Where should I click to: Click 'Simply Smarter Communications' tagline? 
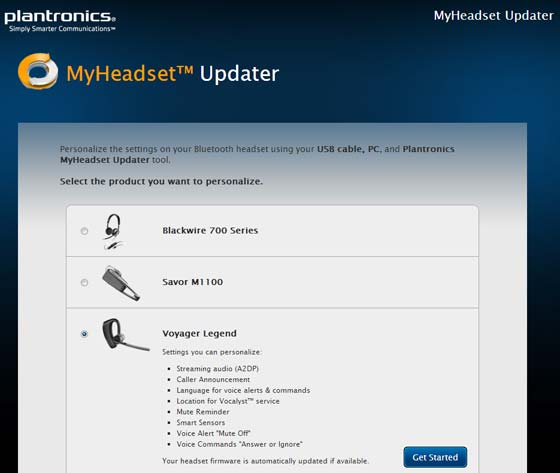(62, 29)
